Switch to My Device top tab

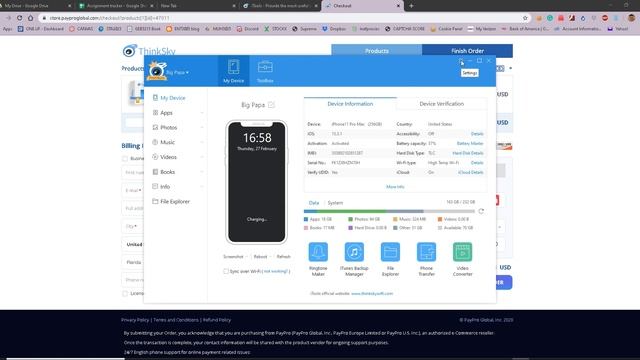click(x=233, y=71)
